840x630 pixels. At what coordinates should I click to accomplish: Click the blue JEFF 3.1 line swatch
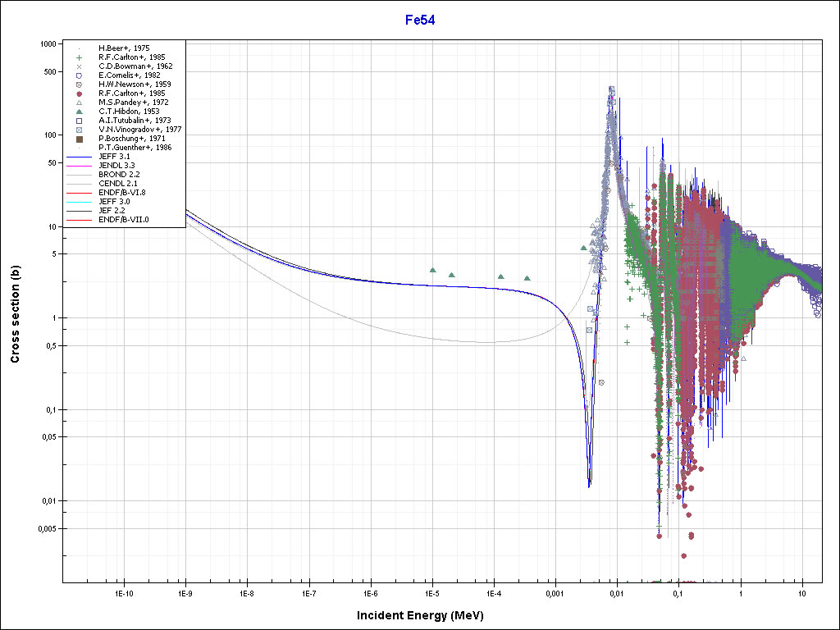[80, 157]
